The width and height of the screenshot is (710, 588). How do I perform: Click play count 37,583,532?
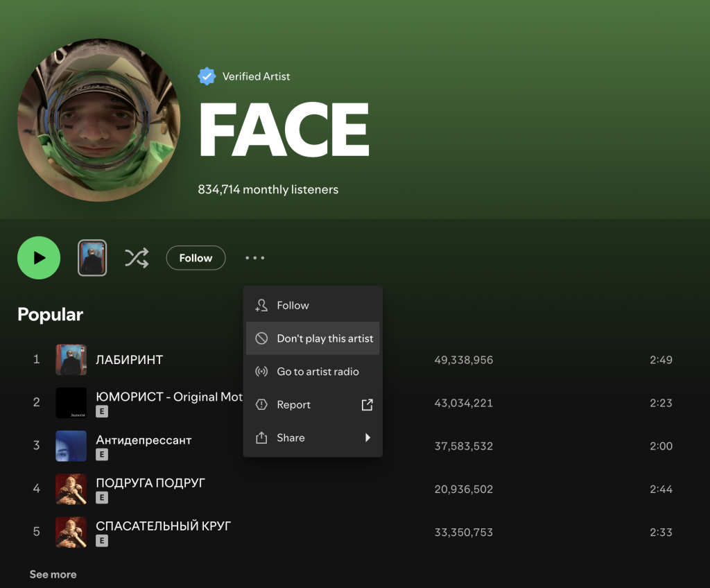pos(464,446)
